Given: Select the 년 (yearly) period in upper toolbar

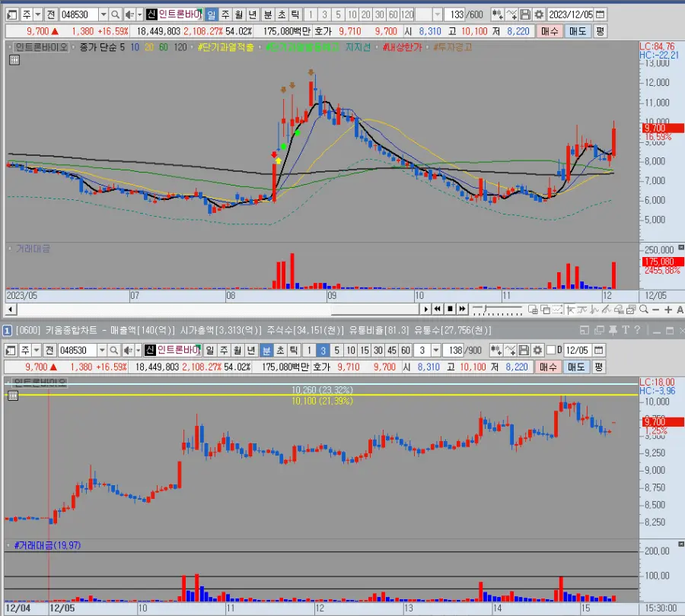Looking at the screenshot, I should 253,15.
